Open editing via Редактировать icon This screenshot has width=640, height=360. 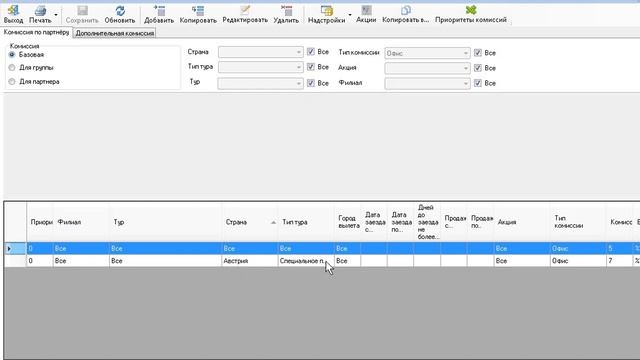[x=245, y=10]
